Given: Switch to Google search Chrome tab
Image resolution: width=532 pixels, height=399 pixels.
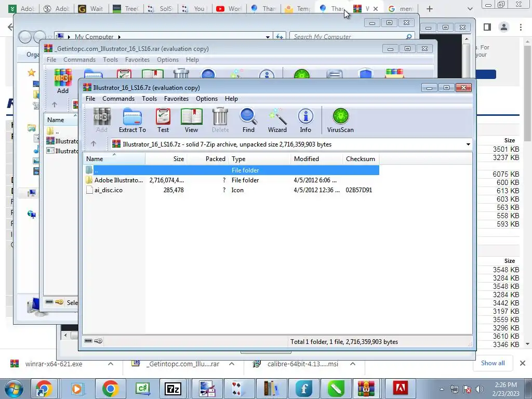Looking at the screenshot, I should point(401,8).
